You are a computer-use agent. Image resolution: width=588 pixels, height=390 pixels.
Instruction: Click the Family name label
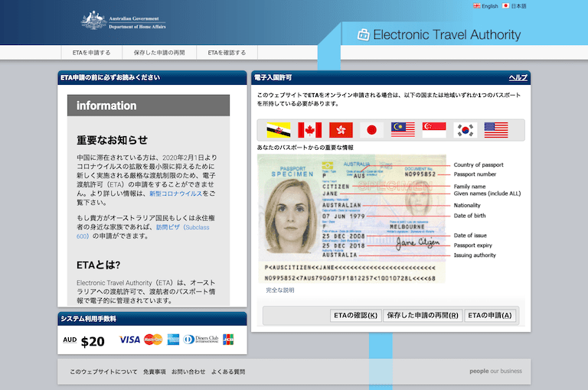(x=469, y=186)
